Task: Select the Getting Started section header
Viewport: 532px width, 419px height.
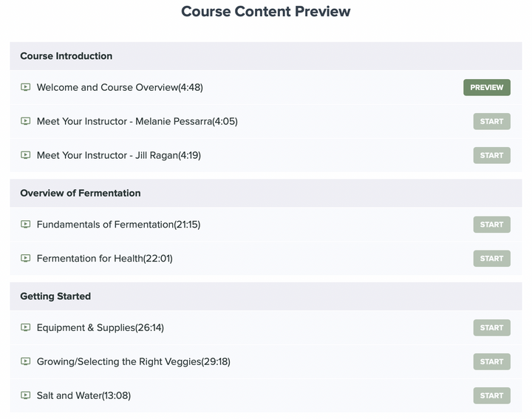Action: pyautogui.click(x=266, y=296)
